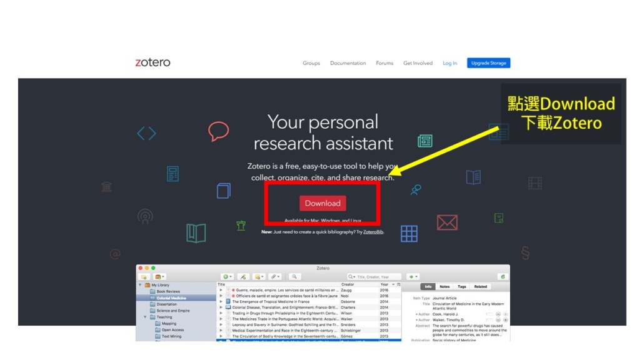Click the search mode magnifier dropdown in the search box
The width and height of the screenshot is (644, 362).
(353, 277)
